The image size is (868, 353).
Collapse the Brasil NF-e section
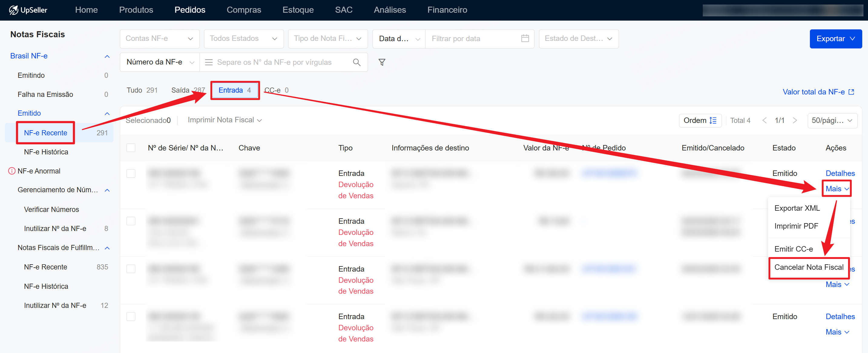107,56
